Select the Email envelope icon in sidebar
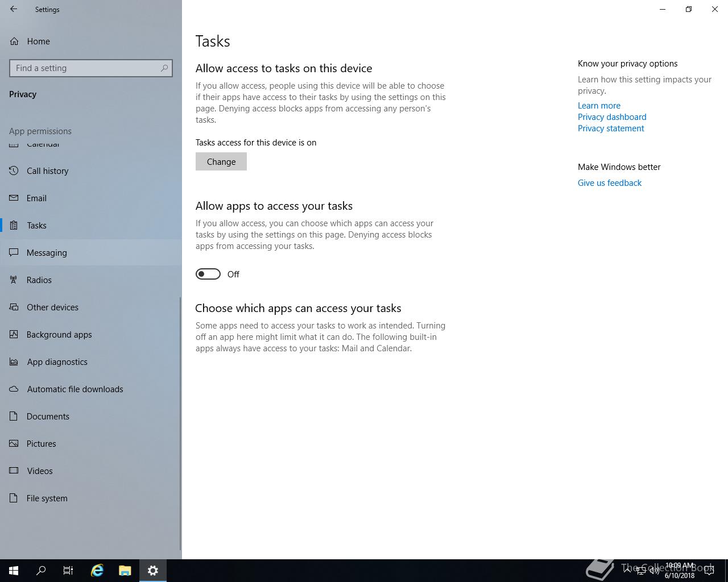 coord(14,198)
